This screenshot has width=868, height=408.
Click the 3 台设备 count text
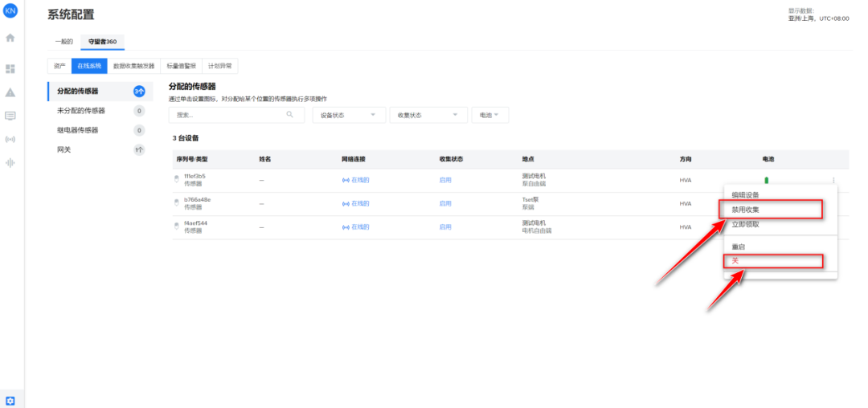[186, 138]
